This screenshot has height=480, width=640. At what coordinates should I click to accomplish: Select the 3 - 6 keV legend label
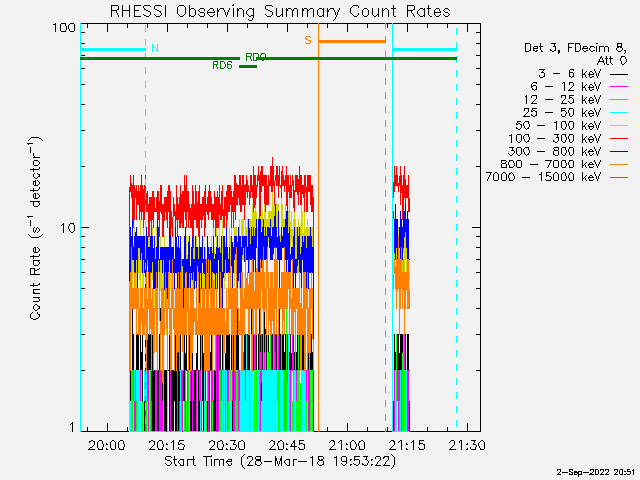(x=569, y=74)
